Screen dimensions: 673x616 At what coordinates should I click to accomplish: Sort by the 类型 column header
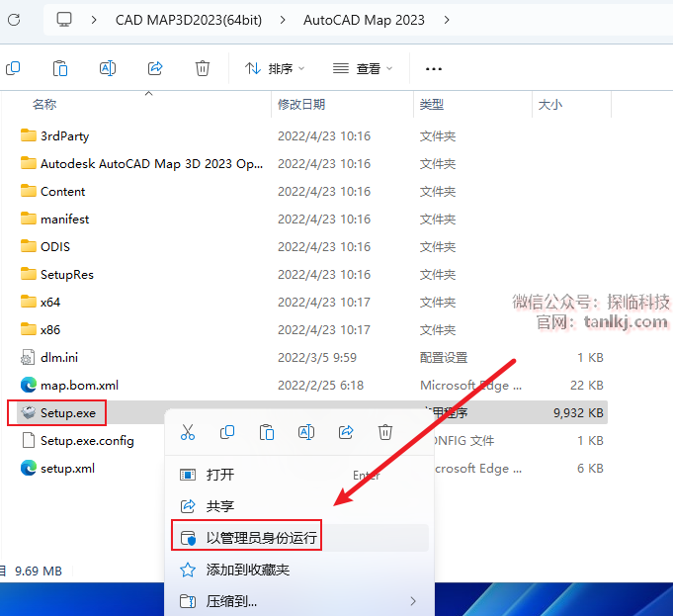click(x=431, y=104)
